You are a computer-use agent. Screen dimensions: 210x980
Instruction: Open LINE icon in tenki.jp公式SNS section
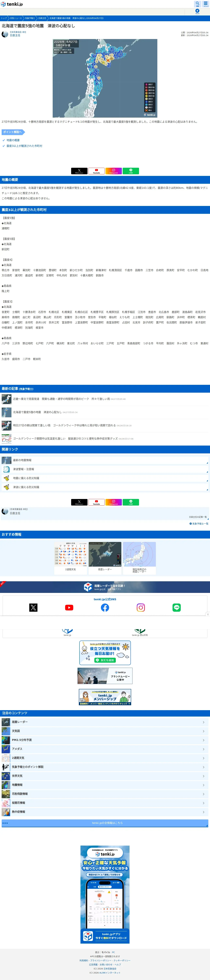pyautogui.click(x=176, y=608)
